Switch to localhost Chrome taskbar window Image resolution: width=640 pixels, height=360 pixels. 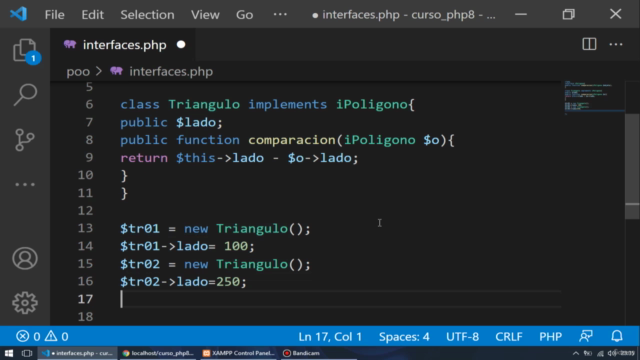coord(158,353)
